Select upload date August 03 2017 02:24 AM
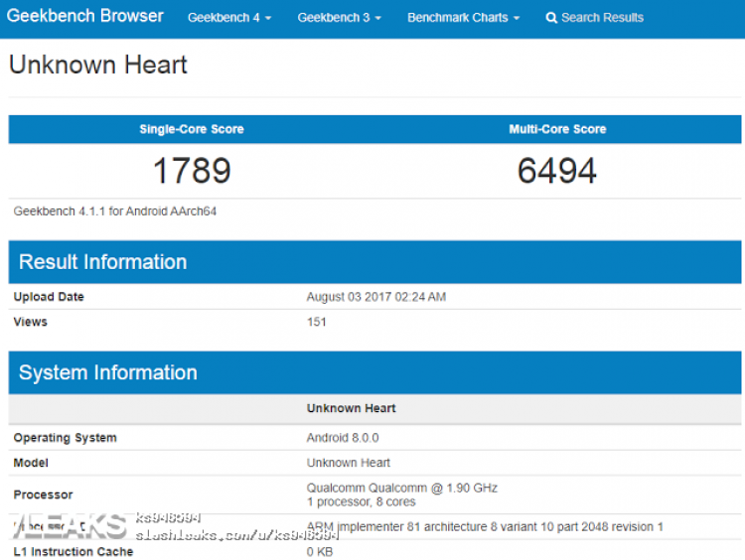This screenshot has height=560, width=745. pos(375,297)
